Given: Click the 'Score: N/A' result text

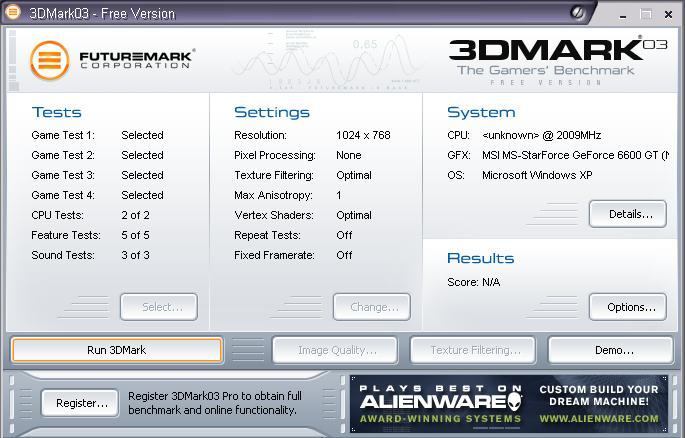Looking at the screenshot, I should click(474, 282).
